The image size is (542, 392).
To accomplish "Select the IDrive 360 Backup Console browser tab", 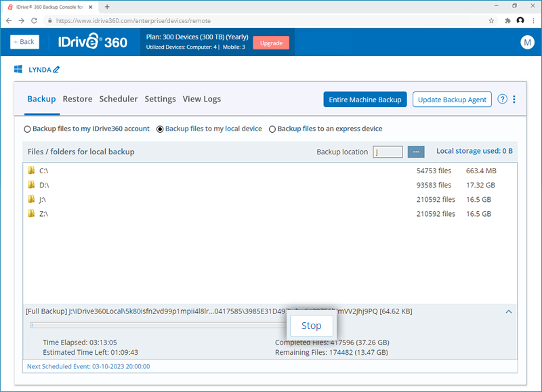I will [49, 7].
